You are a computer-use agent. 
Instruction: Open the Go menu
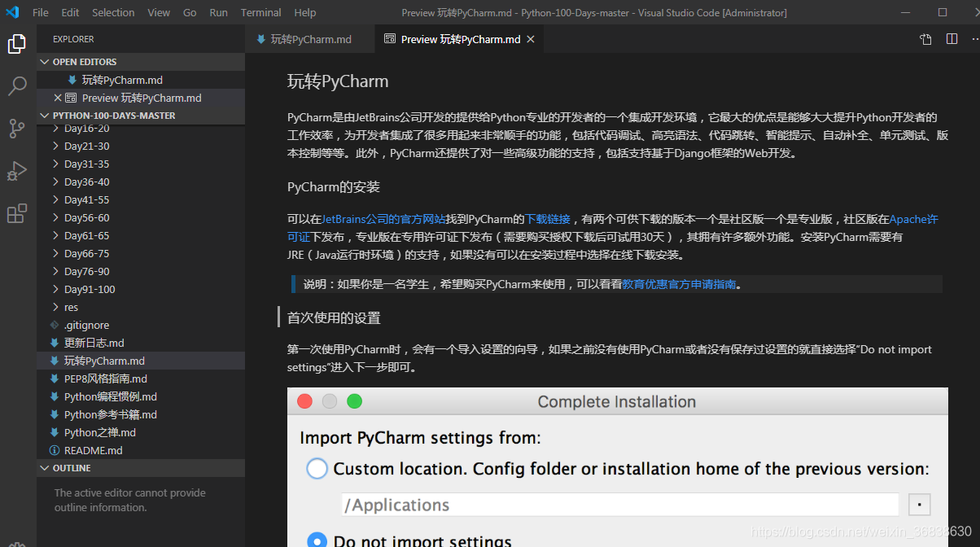pyautogui.click(x=190, y=12)
